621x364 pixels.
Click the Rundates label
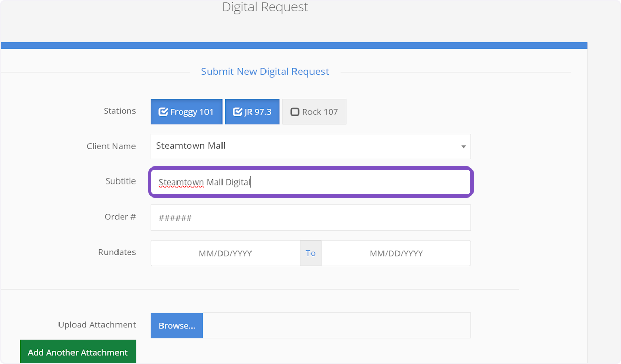[117, 252]
